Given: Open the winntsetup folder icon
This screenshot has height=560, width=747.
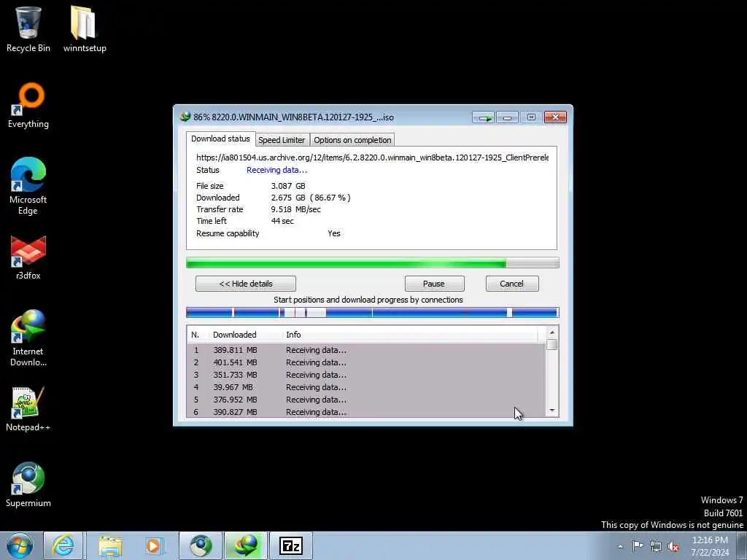Looking at the screenshot, I should coord(85,28).
